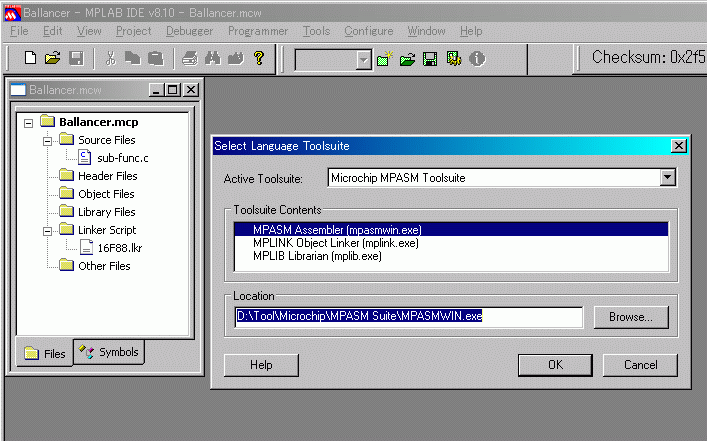Open the File menu
Viewport: 707px width, 441px height.
19,31
